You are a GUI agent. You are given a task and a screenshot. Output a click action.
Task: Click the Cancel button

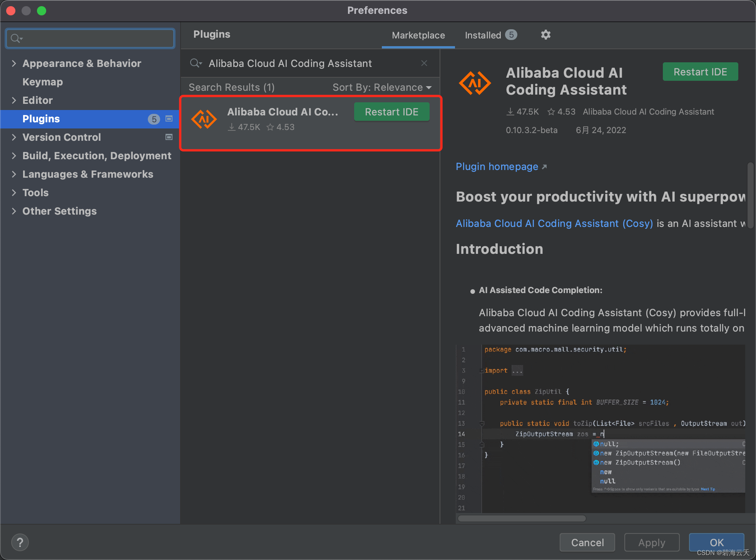[587, 542]
